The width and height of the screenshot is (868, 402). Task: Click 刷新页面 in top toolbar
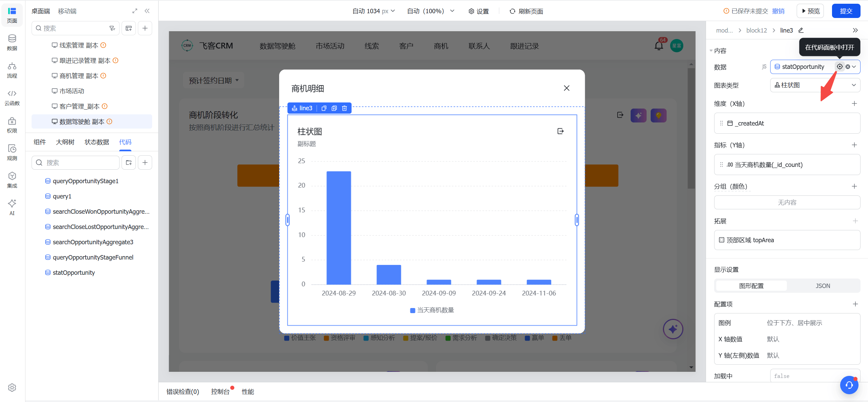coord(526,11)
